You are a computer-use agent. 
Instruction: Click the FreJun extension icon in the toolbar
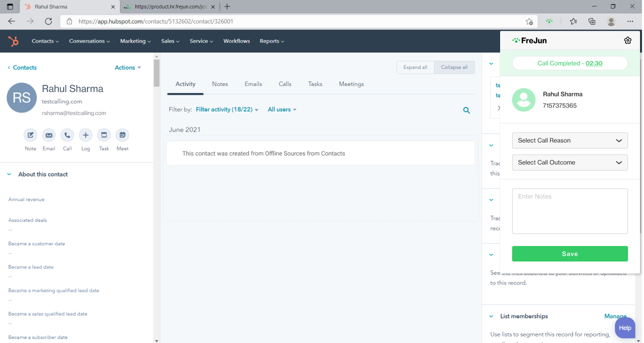tap(550, 21)
